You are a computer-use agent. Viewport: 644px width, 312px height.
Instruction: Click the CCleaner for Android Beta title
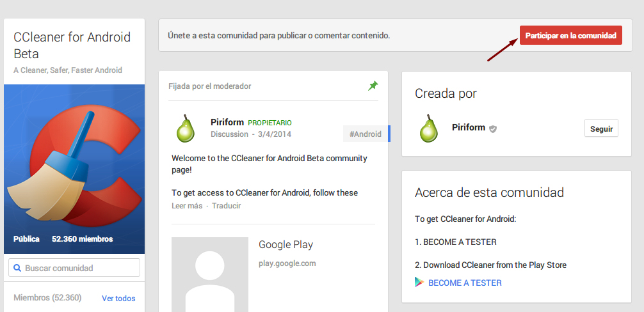click(72, 45)
